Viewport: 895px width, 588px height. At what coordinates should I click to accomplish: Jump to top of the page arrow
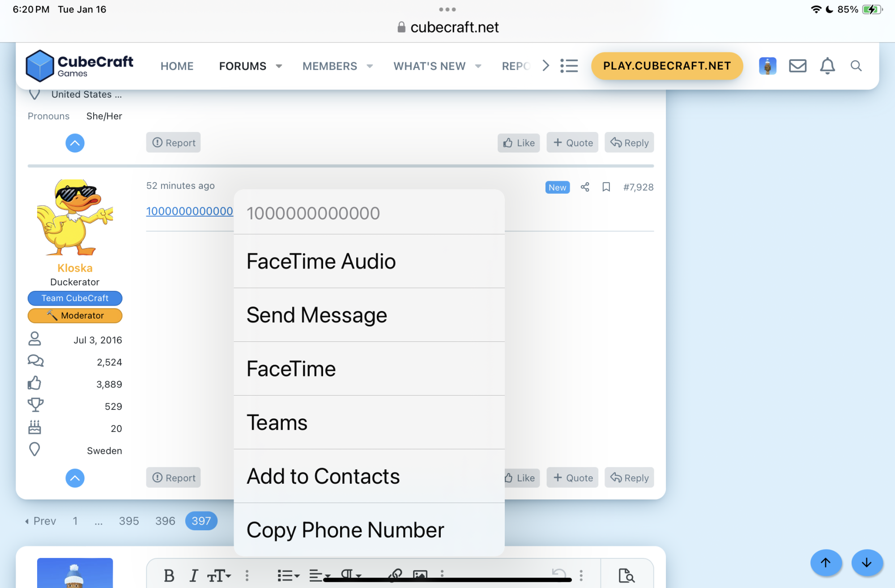[826, 562]
